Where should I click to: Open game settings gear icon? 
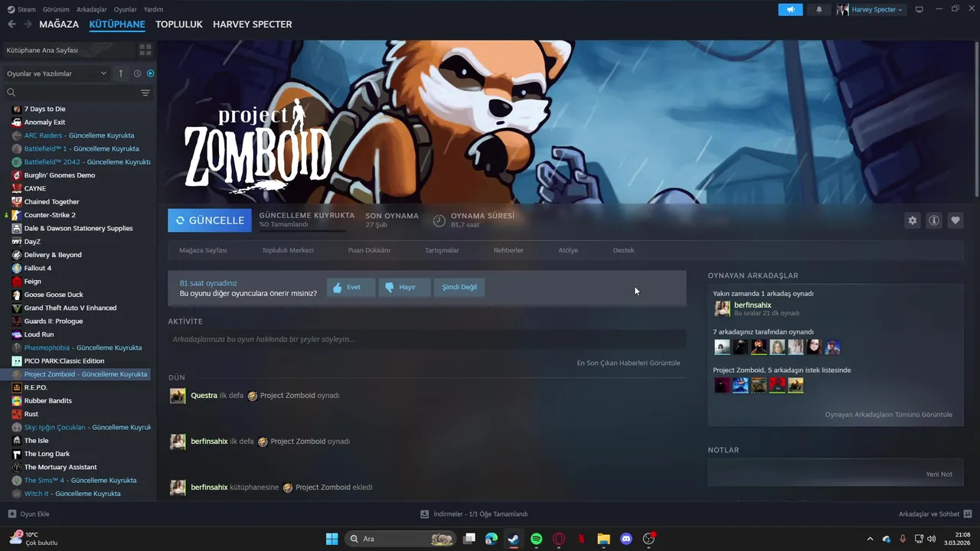tap(912, 220)
